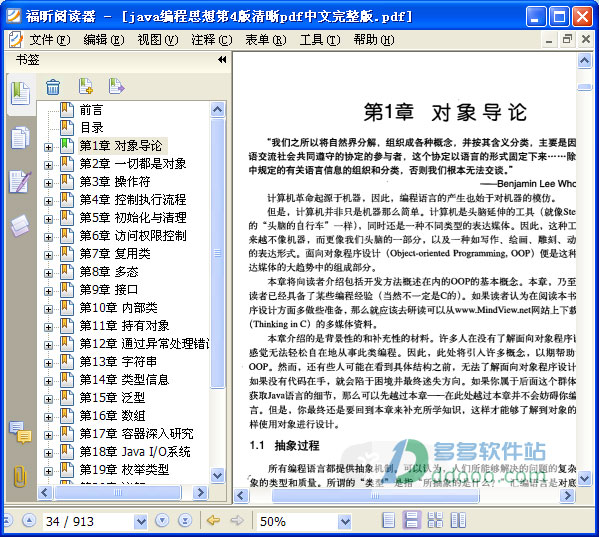Select the 第18章 Java I/O系统 bookmark

(134, 452)
